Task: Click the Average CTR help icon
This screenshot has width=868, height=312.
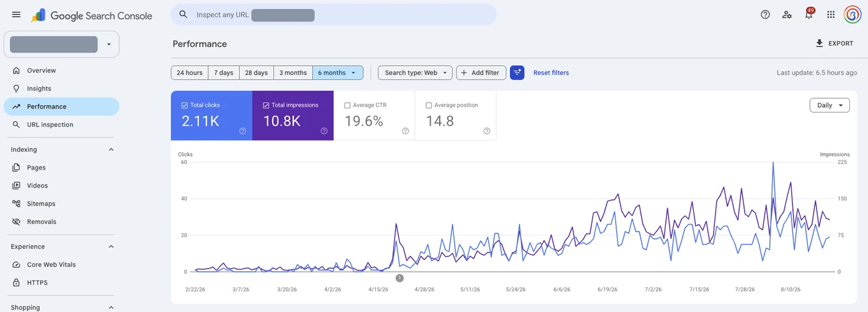Action: click(x=405, y=131)
